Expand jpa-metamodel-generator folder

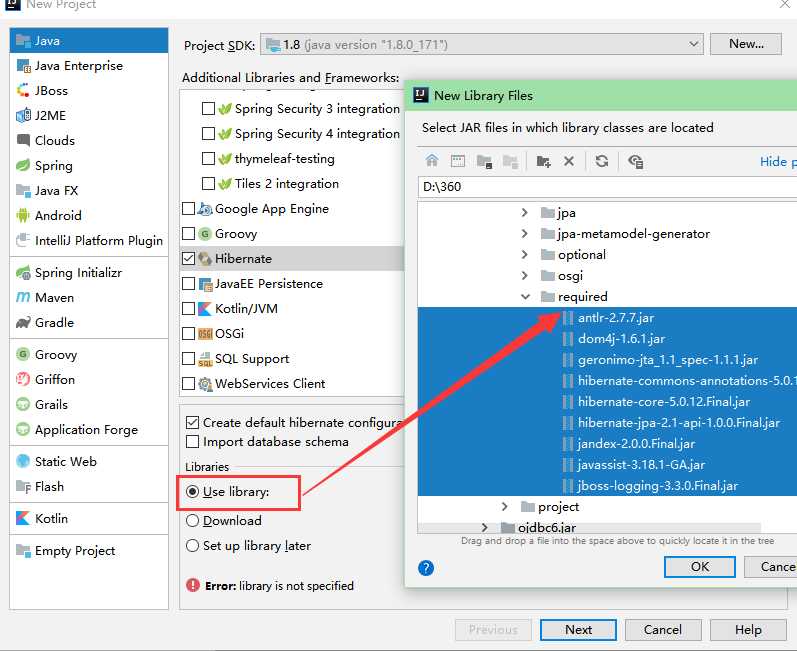tap(525, 233)
